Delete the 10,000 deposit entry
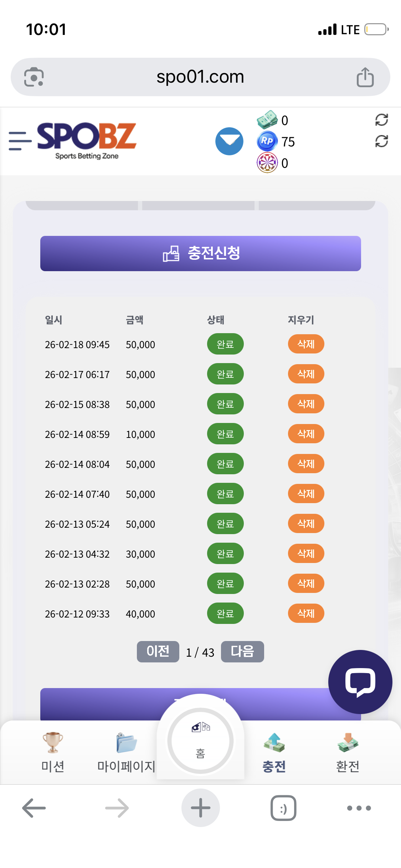401x868 pixels. pos(306,434)
